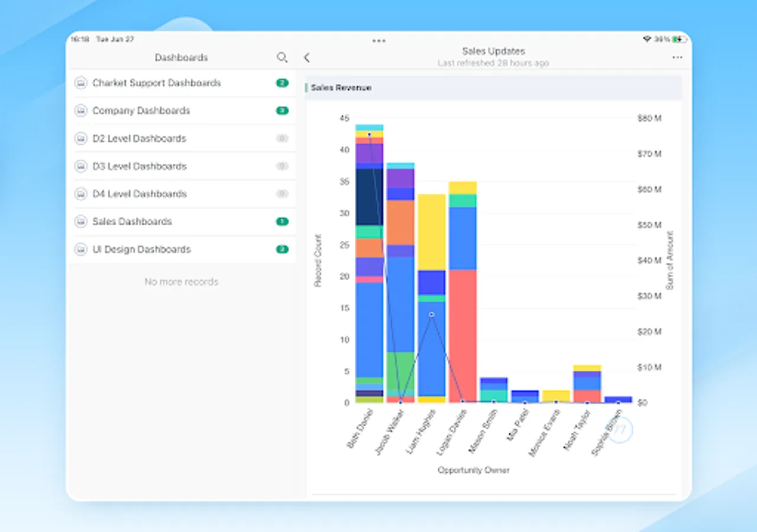Tap the three-dot multitasking icon at top

[379, 41]
